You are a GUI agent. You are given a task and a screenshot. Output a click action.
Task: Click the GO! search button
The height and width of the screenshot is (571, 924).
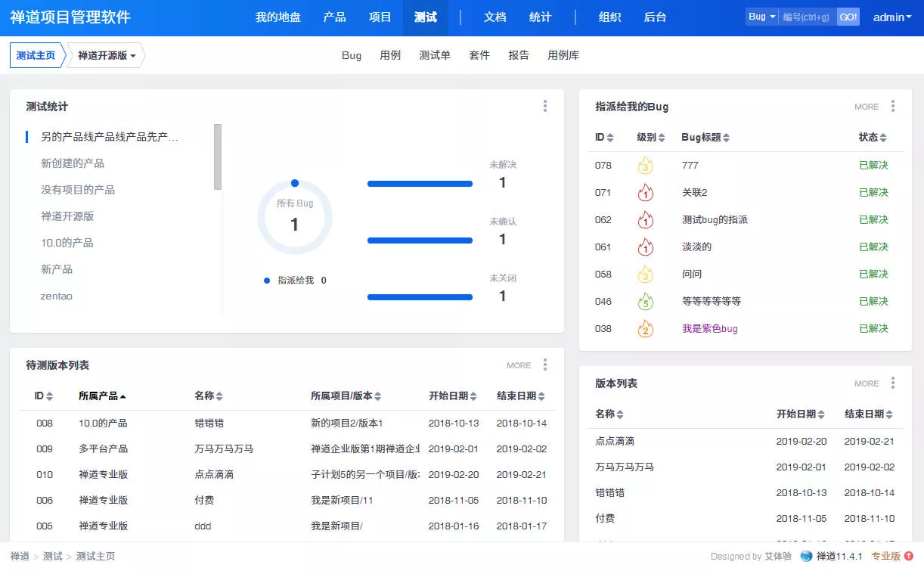coord(848,17)
